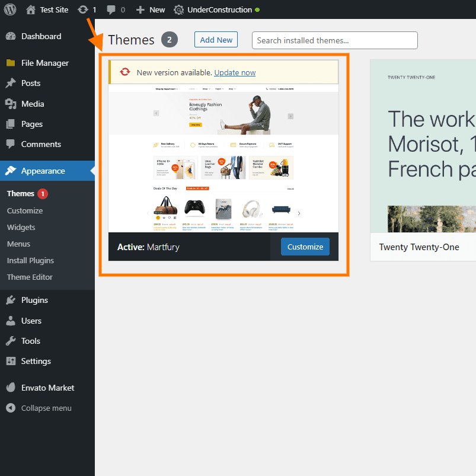Click the home icon beside Test Site

[x=31, y=9]
